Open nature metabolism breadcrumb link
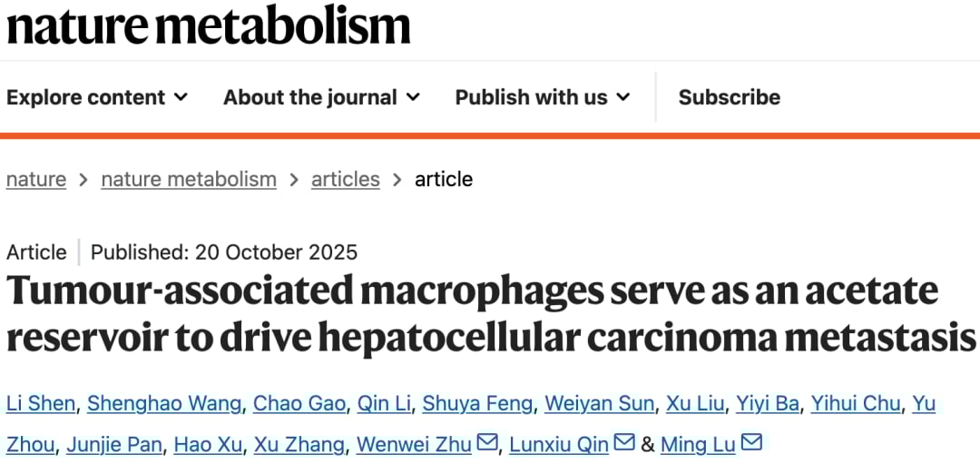The image size is (980, 464). tap(189, 179)
